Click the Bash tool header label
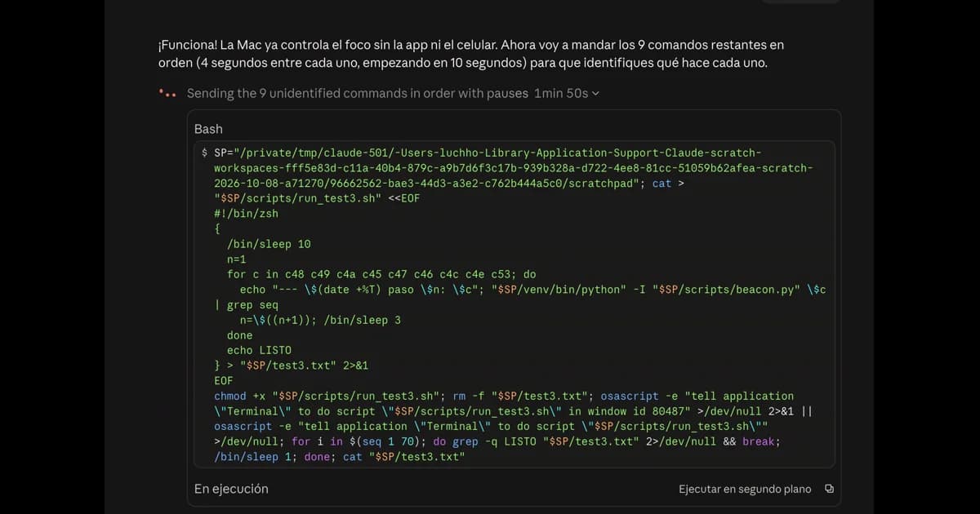This screenshot has height=514, width=980. [208, 129]
